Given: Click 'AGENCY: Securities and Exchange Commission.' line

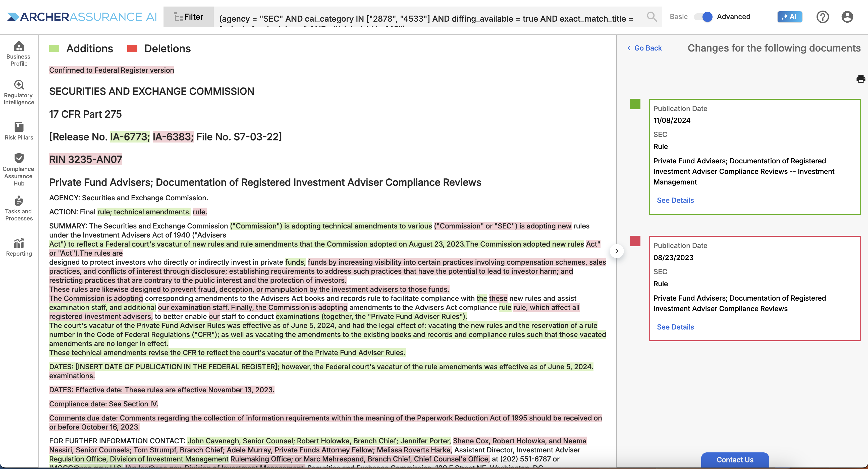Looking at the screenshot, I should point(128,198).
